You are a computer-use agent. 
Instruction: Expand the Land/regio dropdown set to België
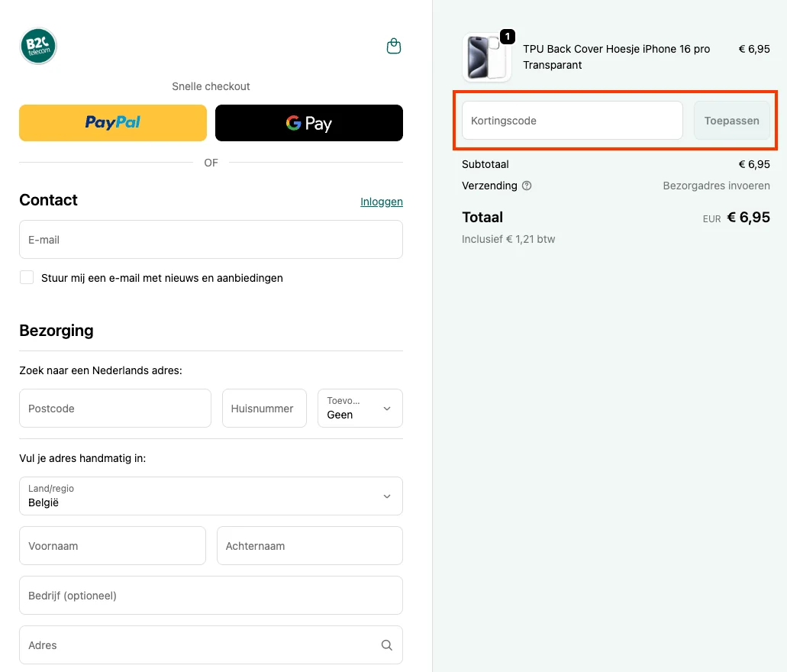tap(211, 496)
